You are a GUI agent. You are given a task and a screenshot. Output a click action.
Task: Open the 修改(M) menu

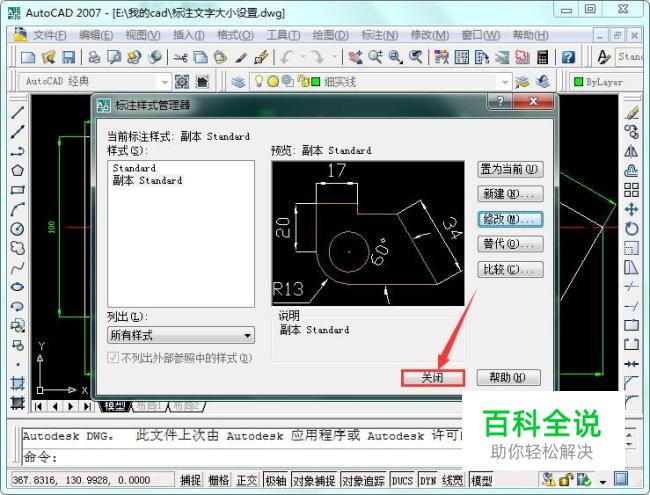429,35
